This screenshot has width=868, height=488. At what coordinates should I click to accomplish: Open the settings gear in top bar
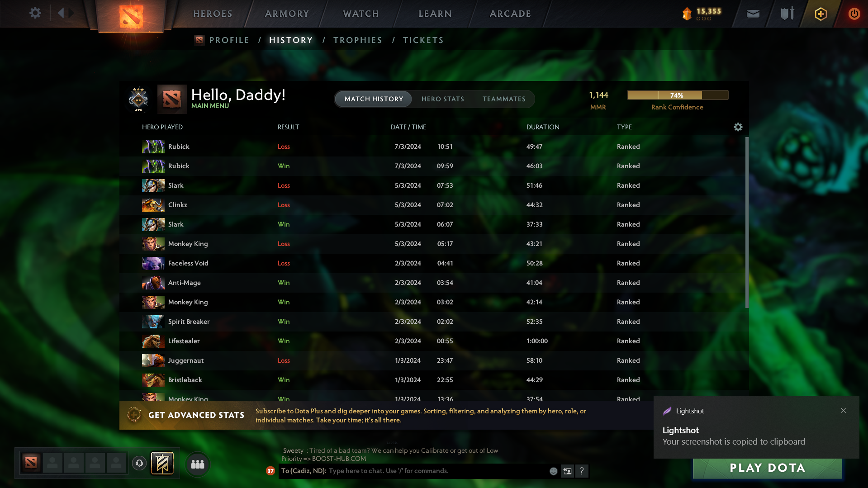coord(35,13)
